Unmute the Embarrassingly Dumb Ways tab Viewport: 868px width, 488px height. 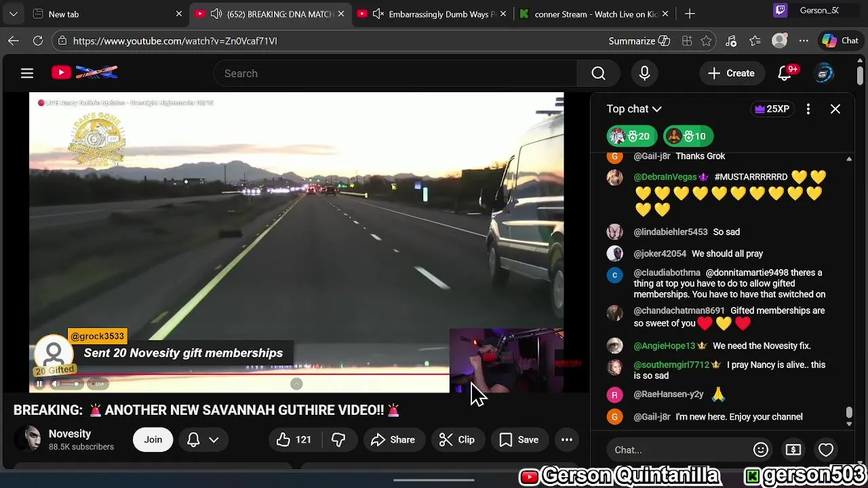[x=378, y=14]
